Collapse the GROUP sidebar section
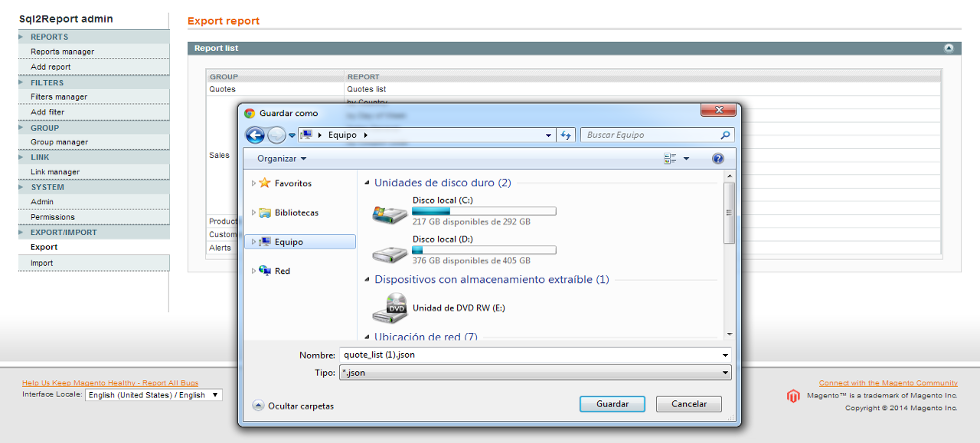This screenshot has width=980, height=443. (x=94, y=127)
